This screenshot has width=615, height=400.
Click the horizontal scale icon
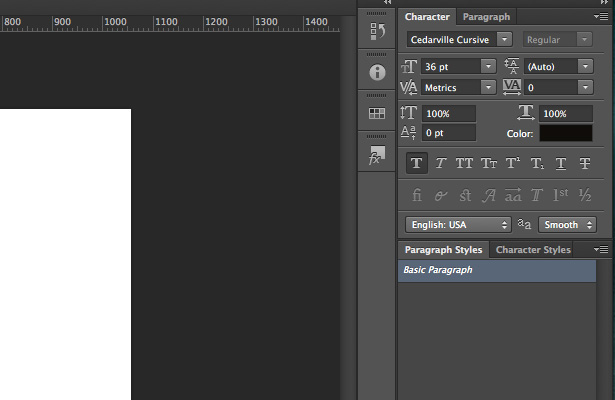(x=526, y=113)
